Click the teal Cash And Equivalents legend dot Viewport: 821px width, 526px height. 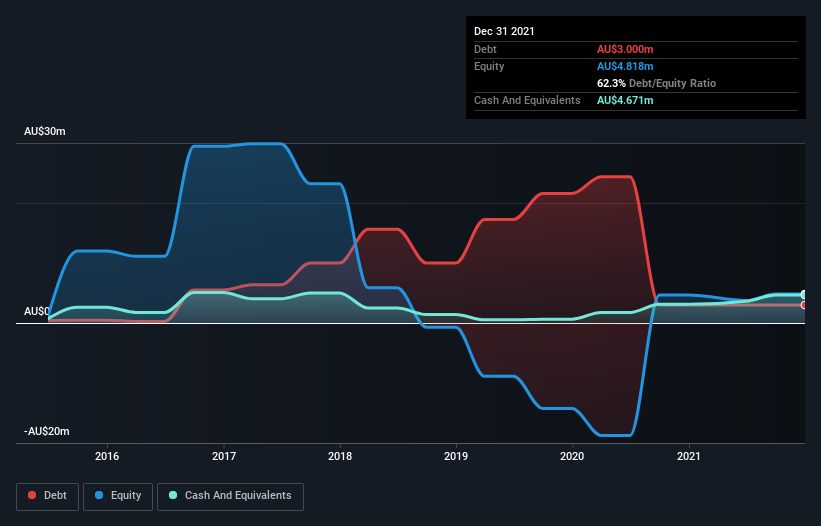coord(173,495)
